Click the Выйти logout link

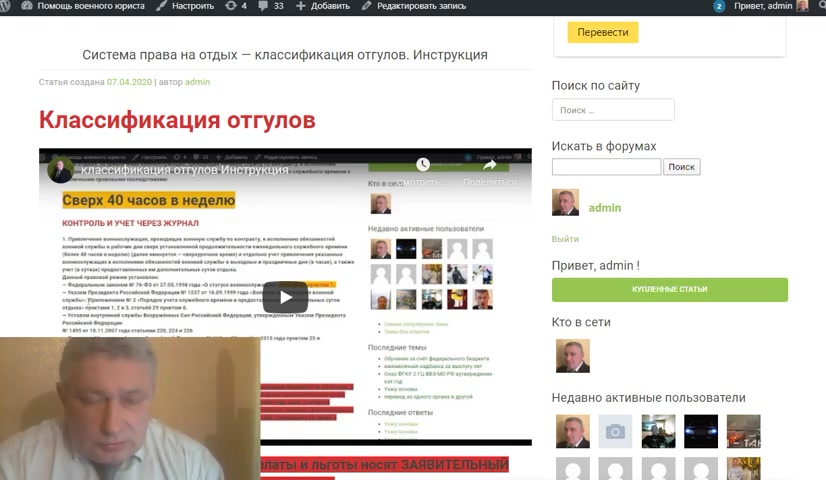pyautogui.click(x=565, y=239)
